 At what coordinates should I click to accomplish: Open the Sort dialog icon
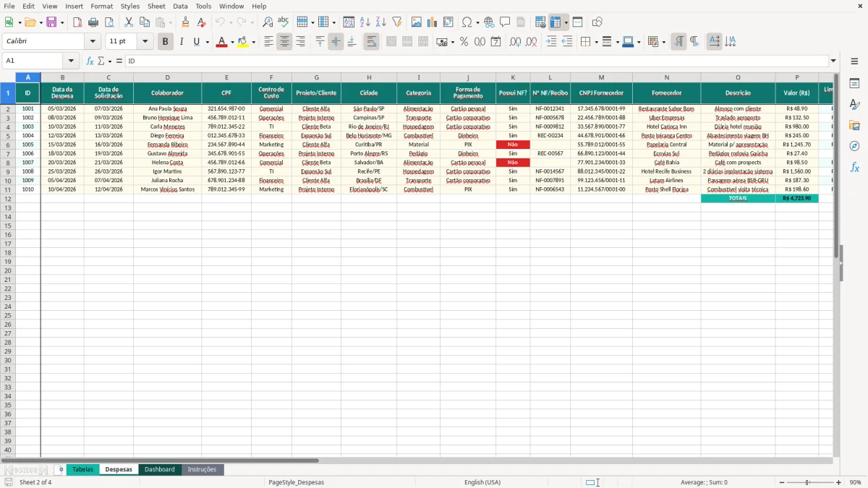pos(349,22)
